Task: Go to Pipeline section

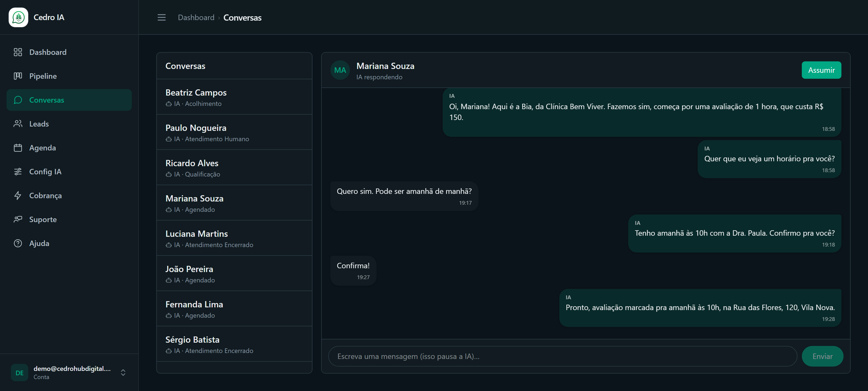Action: pyautogui.click(x=69, y=76)
